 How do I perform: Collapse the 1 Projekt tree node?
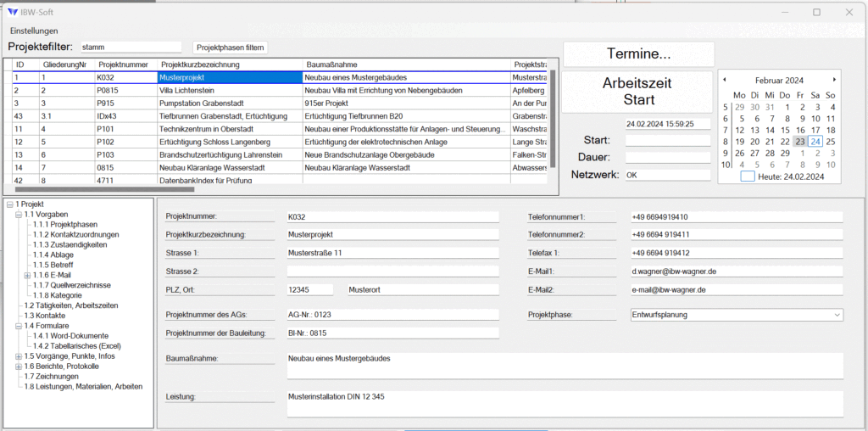pos(9,204)
